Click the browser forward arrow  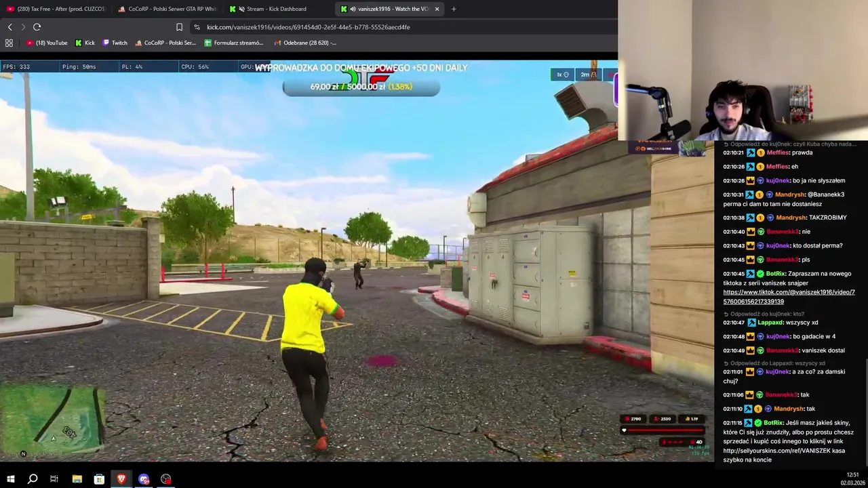pyautogui.click(x=23, y=27)
